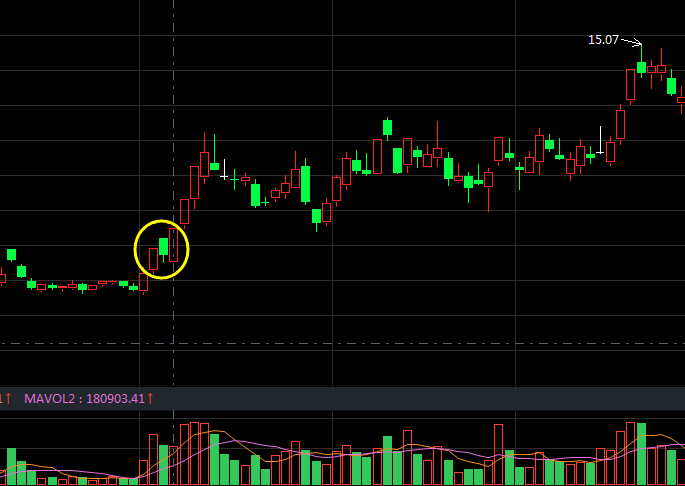Click the 15.07 high price label

point(603,40)
